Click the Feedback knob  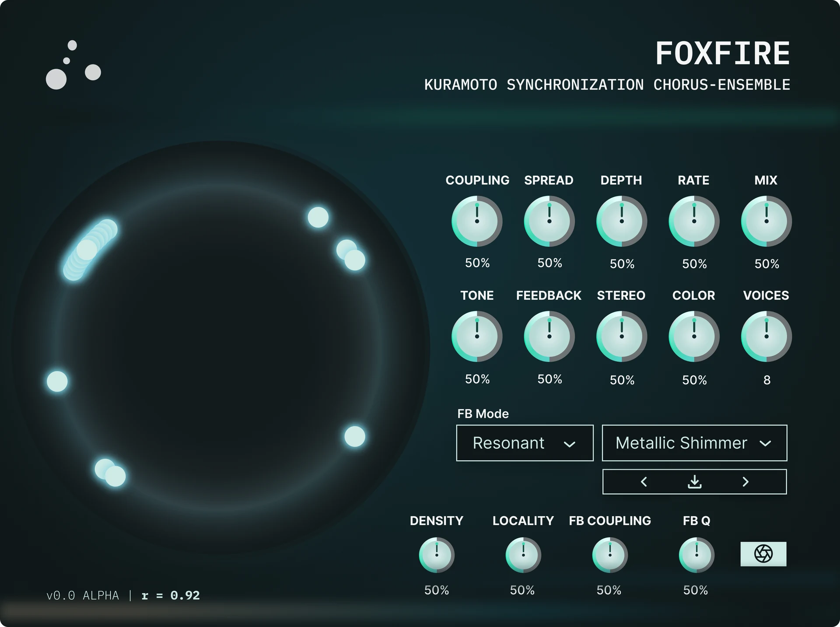pyautogui.click(x=549, y=336)
